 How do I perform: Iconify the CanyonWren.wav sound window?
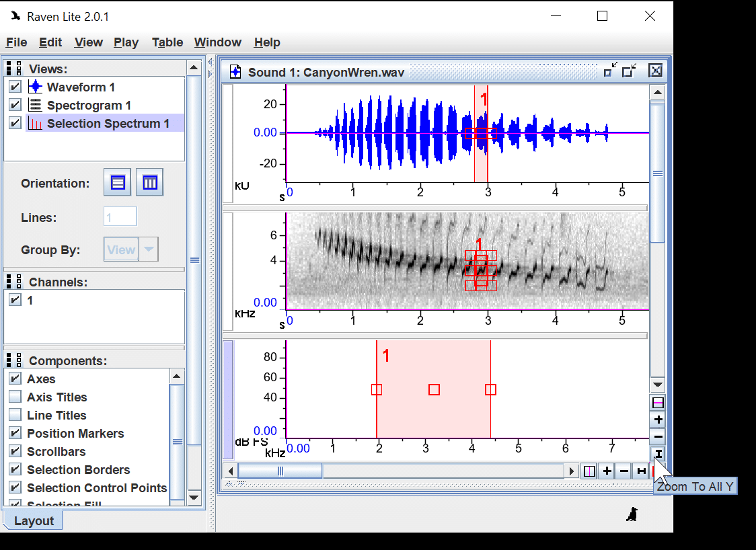[608, 71]
